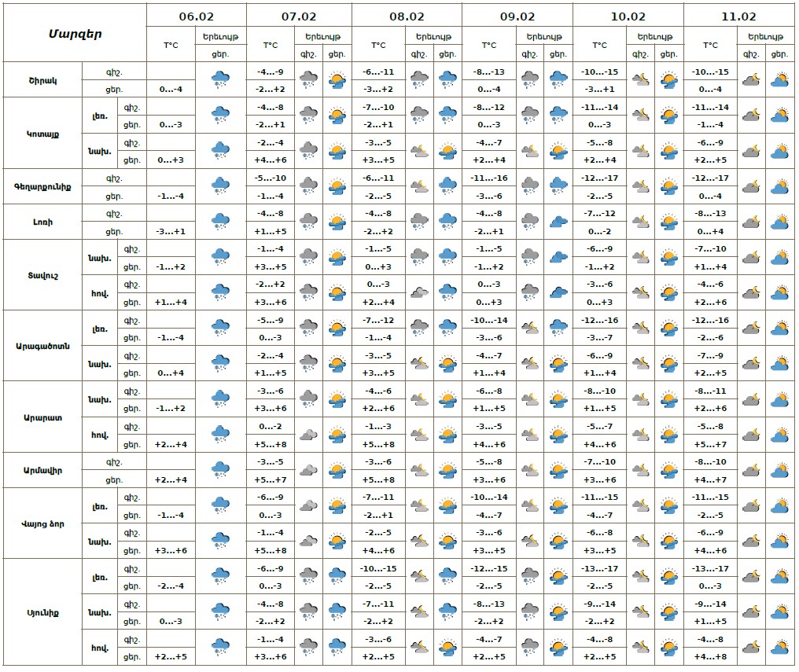Click Սյունիք լեռ. daytime snow icon for 07.02
The width and height of the screenshot is (799, 672).
[337, 576]
